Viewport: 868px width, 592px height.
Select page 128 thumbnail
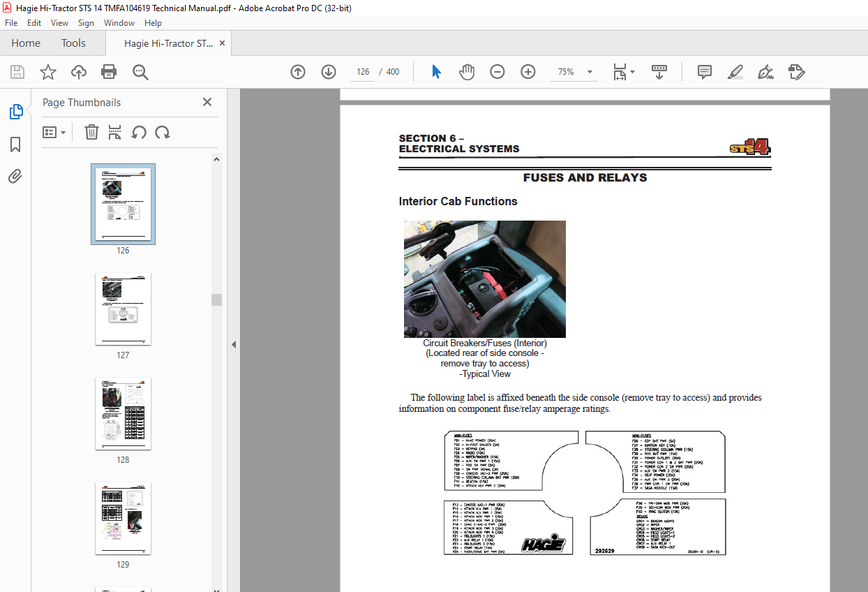click(123, 414)
